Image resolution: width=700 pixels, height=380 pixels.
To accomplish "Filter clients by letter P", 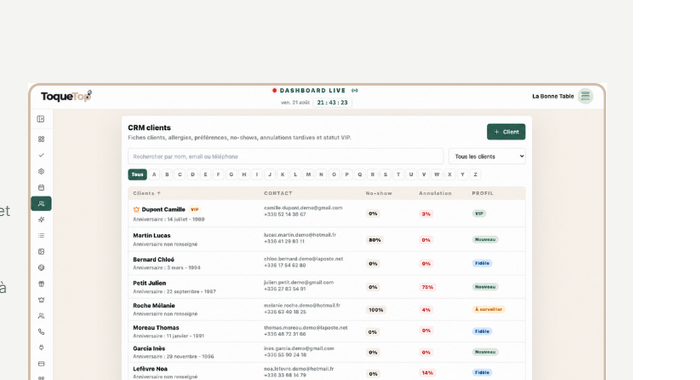I will 347,175.
